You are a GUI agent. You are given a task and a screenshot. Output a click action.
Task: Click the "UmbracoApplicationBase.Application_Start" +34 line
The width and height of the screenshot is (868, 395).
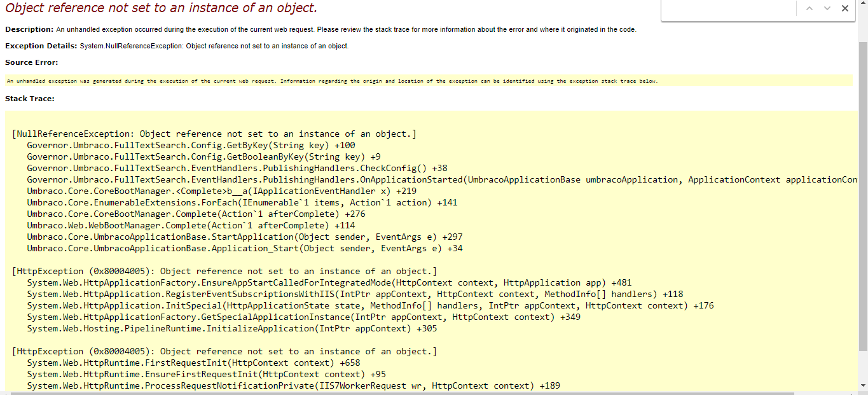(x=245, y=248)
